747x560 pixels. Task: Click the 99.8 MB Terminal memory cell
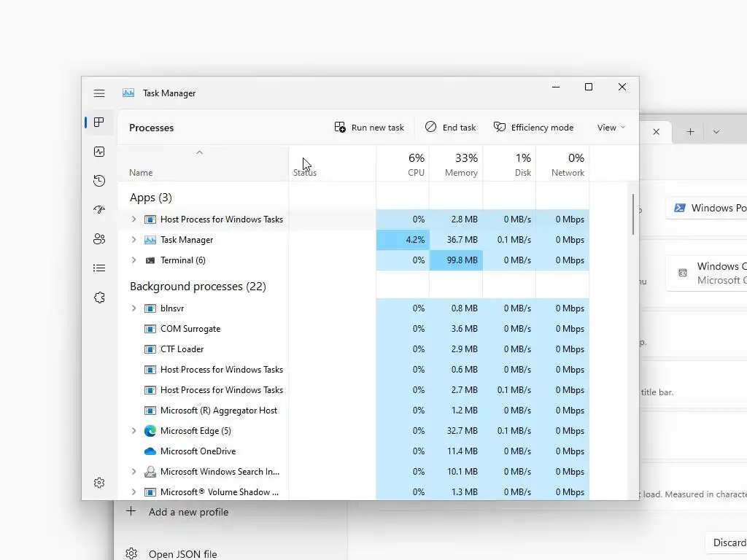click(x=457, y=260)
